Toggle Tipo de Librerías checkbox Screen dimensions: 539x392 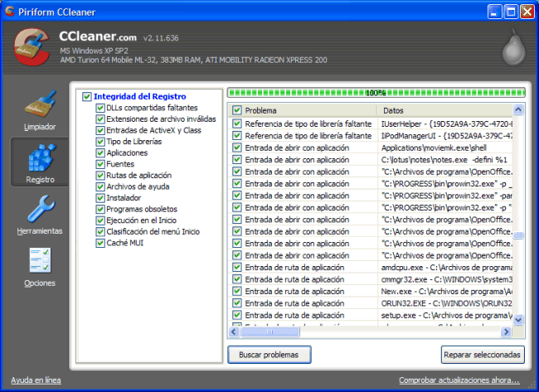(100, 142)
